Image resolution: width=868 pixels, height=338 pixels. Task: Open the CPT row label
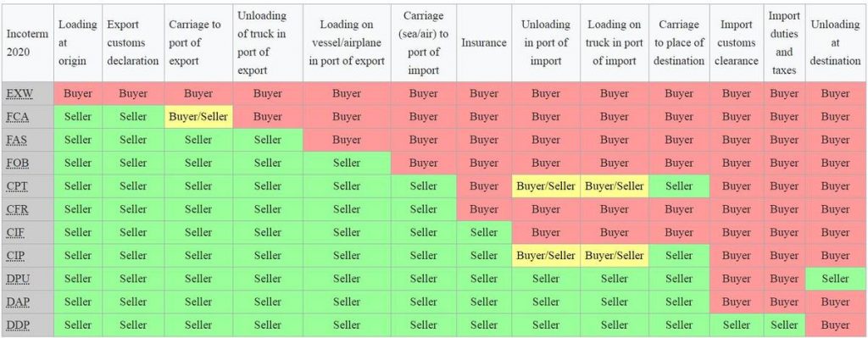point(18,186)
